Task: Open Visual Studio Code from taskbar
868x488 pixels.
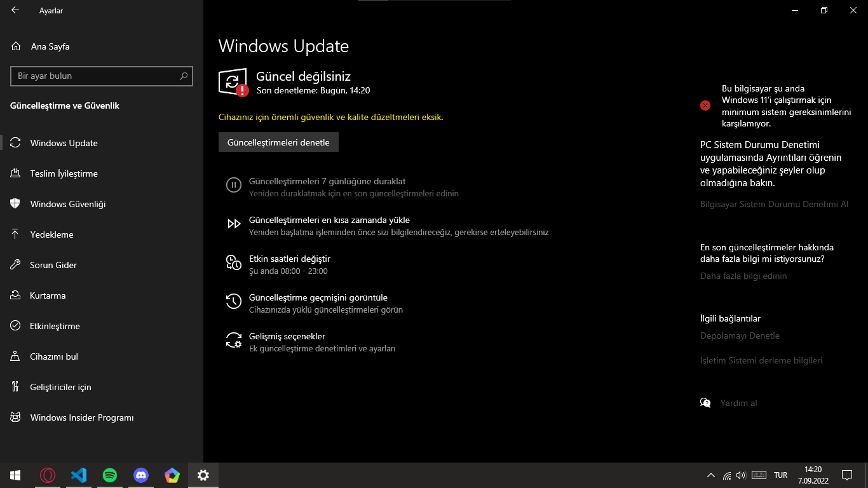Action: [78, 475]
